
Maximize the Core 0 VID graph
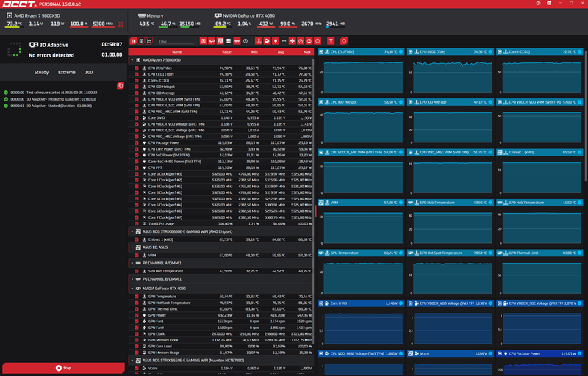(x=321, y=303)
